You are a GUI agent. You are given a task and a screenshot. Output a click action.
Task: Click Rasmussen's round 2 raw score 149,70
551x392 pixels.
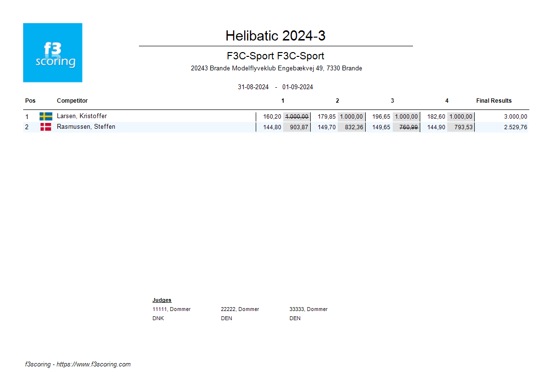[x=327, y=127]
